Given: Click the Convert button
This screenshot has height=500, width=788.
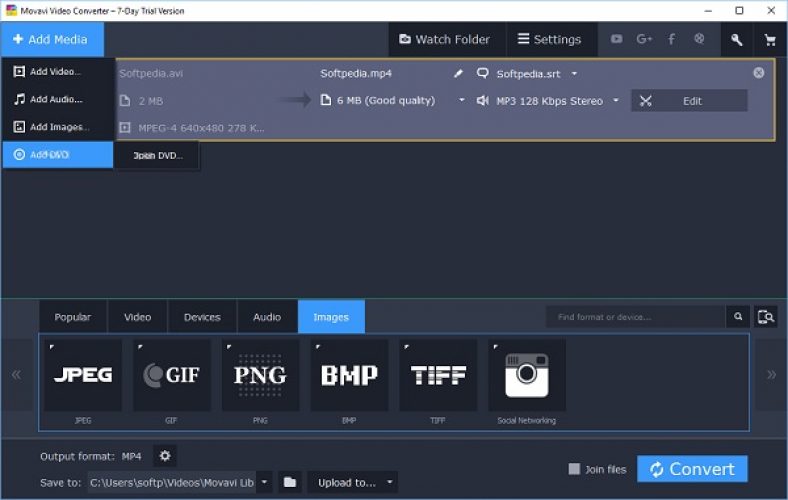Looking at the screenshot, I should [692, 469].
